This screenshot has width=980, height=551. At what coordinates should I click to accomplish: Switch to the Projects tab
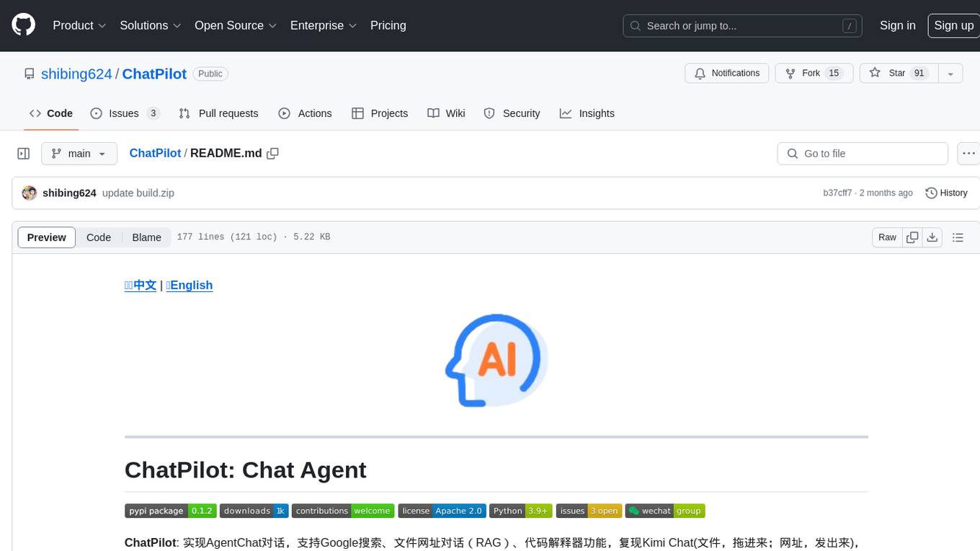click(x=380, y=113)
